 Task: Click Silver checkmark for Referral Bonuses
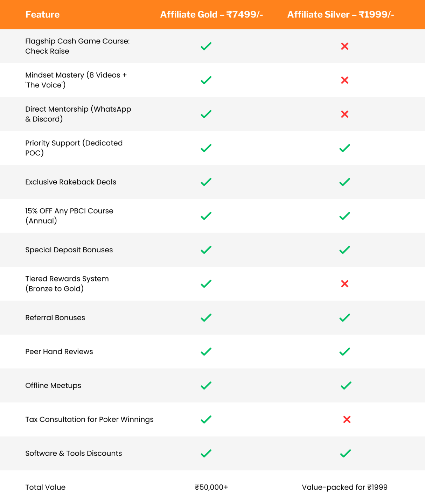click(x=344, y=318)
